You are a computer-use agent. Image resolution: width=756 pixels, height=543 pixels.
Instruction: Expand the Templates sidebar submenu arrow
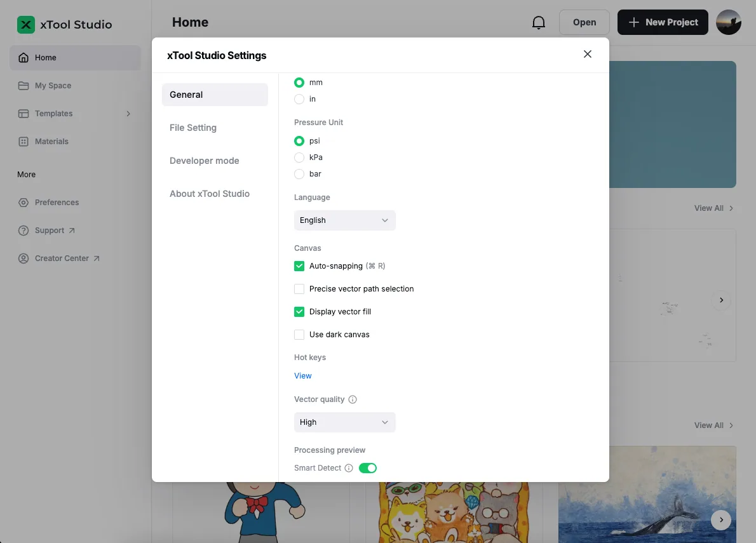(x=128, y=114)
